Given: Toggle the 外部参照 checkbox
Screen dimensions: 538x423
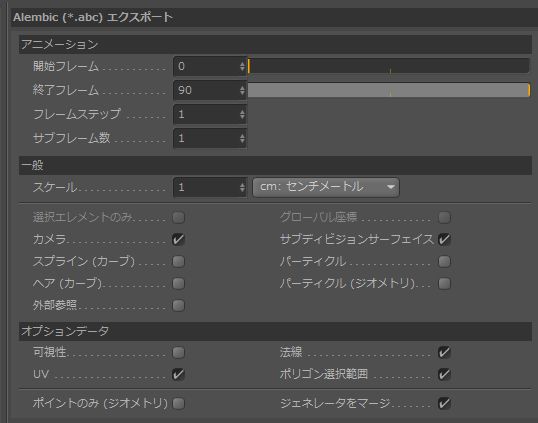Looking at the screenshot, I should click(x=178, y=305).
